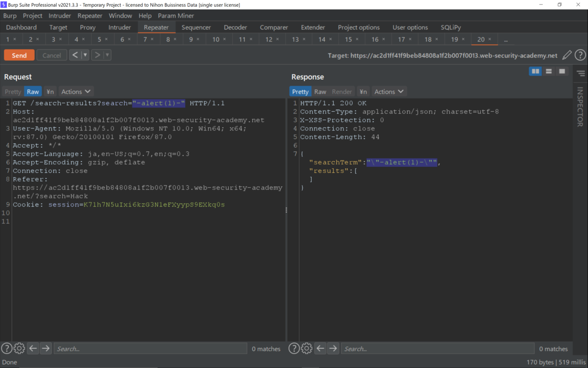Switch to the Project options tab
Image resolution: width=588 pixels, height=368 pixels.
(359, 27)
